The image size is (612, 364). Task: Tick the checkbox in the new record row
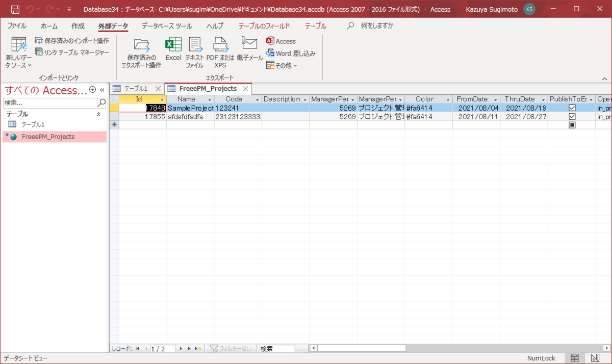[x=572, y=125]
